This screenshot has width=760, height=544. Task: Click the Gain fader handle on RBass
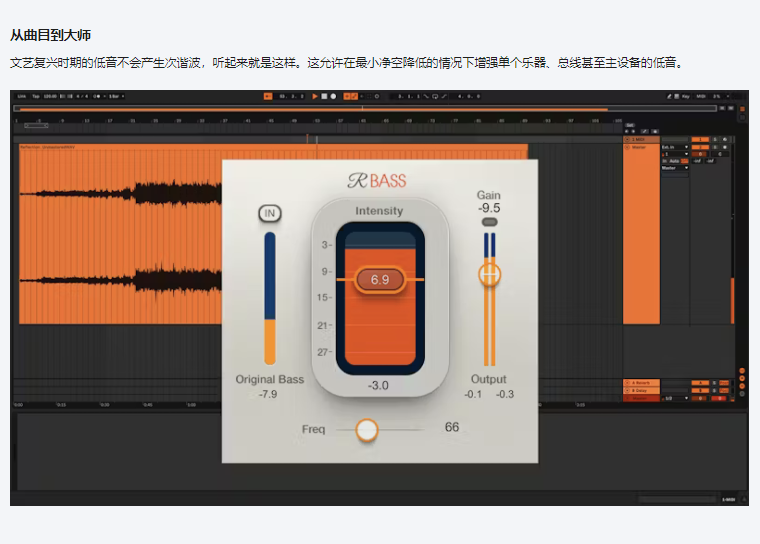490,274
